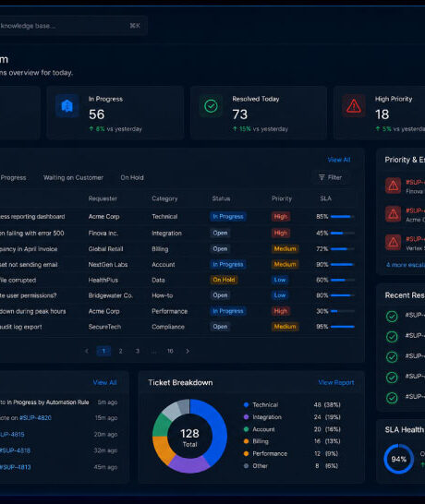The image size is (425, 504).
Task: Go to page 3
Action: click(138, 351)
